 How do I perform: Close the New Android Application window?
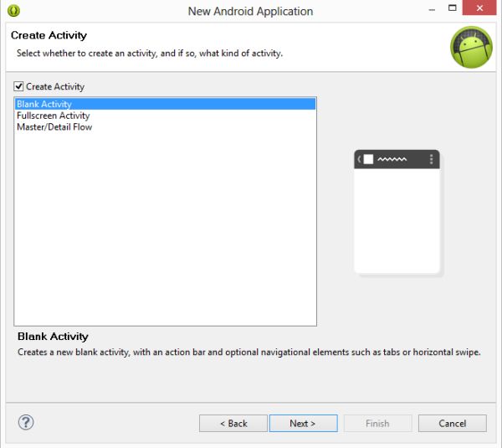point(479,8)
